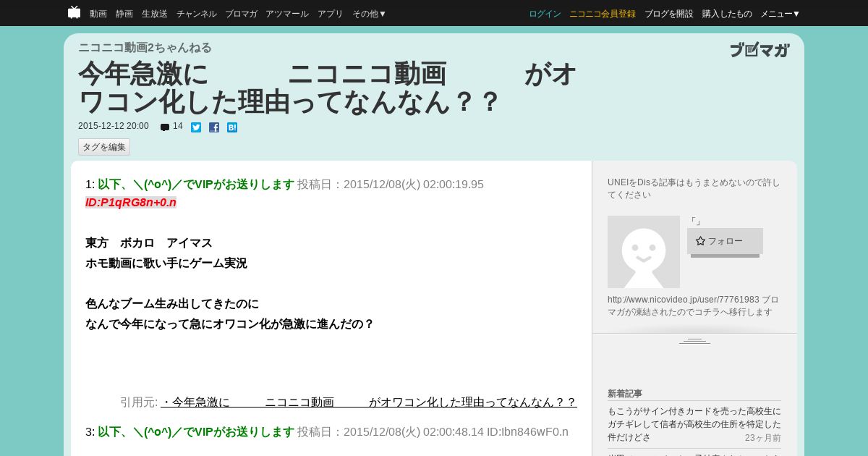This screenshot has height=456, width=868.
Task: Go to 生放送 in top navigation
Action: [155, 14]
